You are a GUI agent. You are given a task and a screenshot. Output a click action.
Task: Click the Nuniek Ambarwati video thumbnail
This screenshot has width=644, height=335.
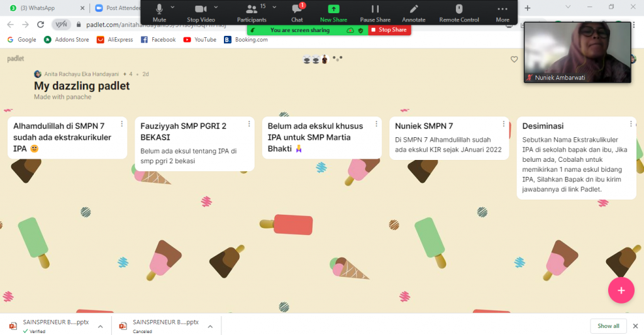point(577,52)
